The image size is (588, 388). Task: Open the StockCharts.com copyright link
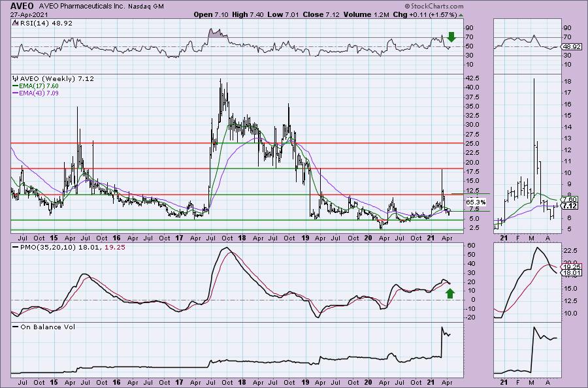click(434, 6)
